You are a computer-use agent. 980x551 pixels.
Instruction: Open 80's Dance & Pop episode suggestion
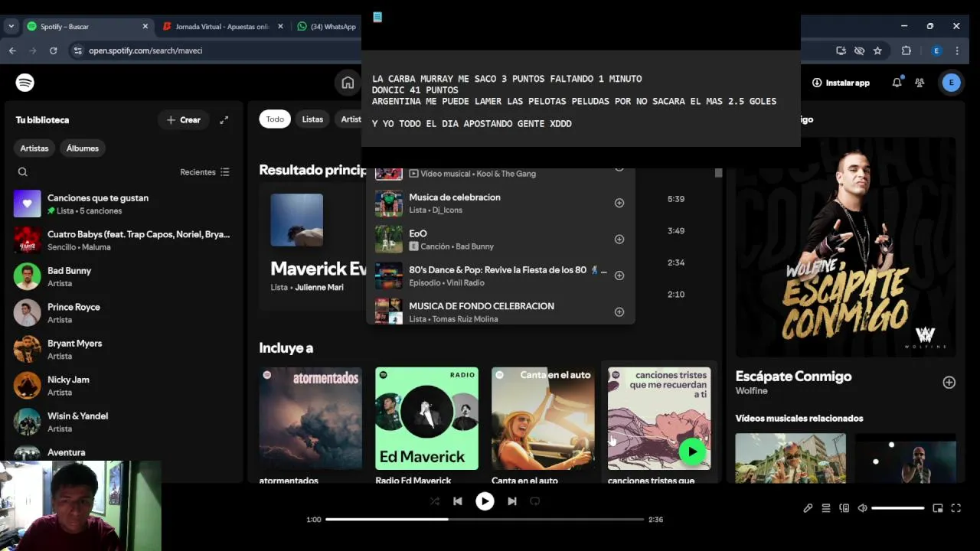pyautogui.click(x=501, y=275)
